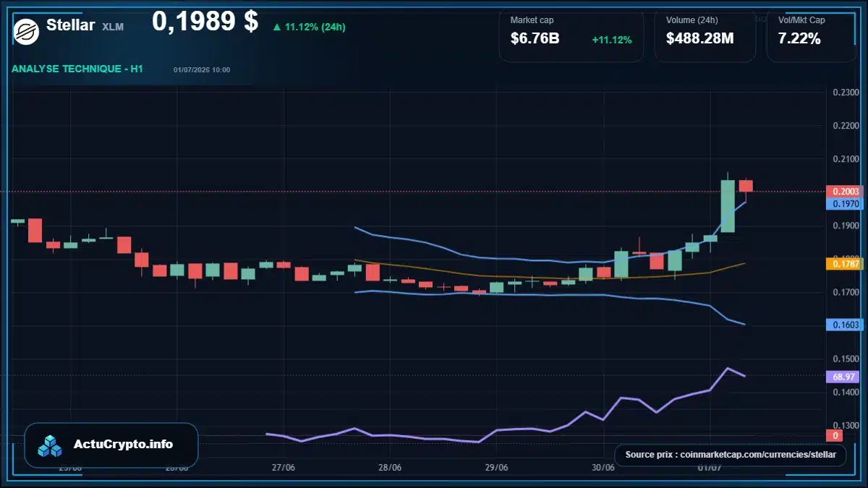
Task: Click the Market cap label
Action: point(532,20)
